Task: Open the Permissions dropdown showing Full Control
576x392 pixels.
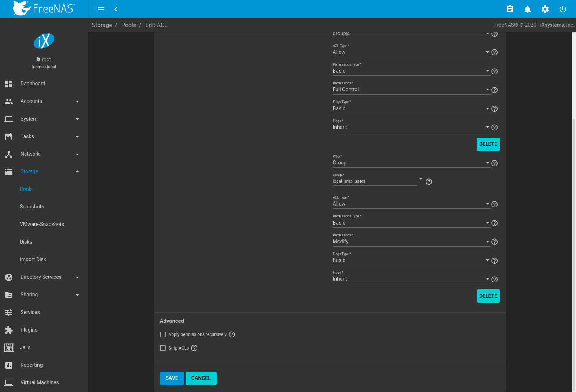Action: (x=411, y=89)
